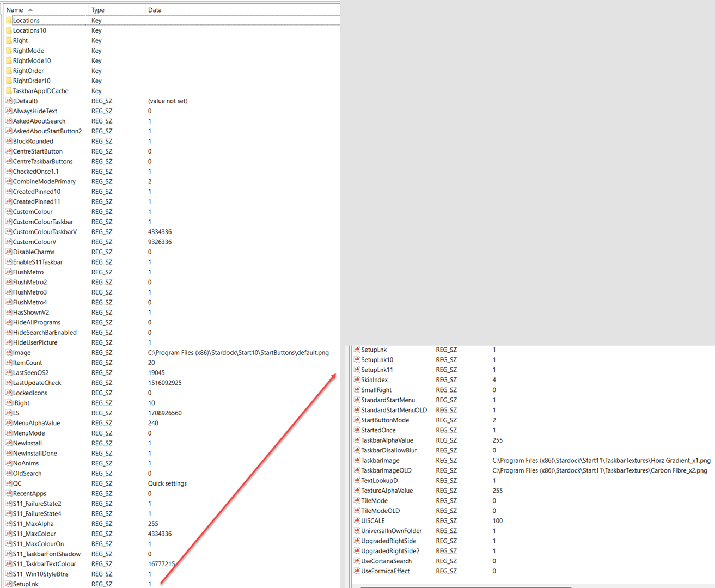This screenshot has width=715, height=588.
Task: Select the FlushMetro2 value name
Action: [30, 283]
